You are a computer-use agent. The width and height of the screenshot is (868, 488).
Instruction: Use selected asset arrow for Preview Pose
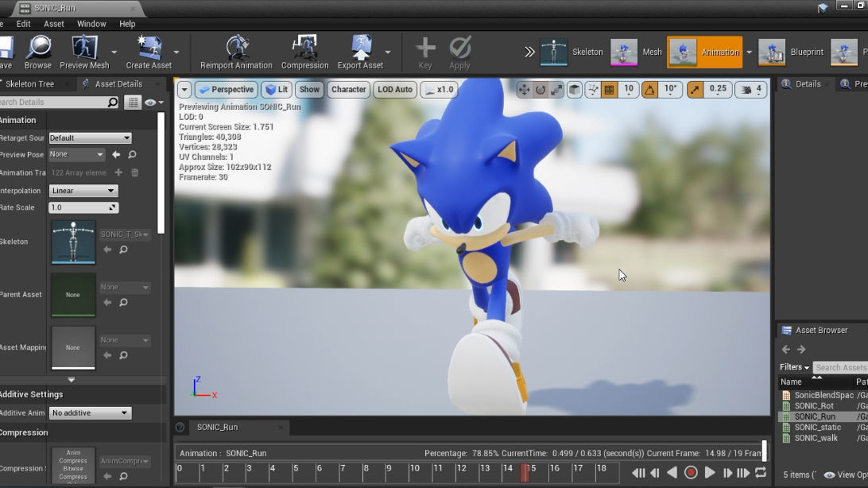tap(116, 154)
